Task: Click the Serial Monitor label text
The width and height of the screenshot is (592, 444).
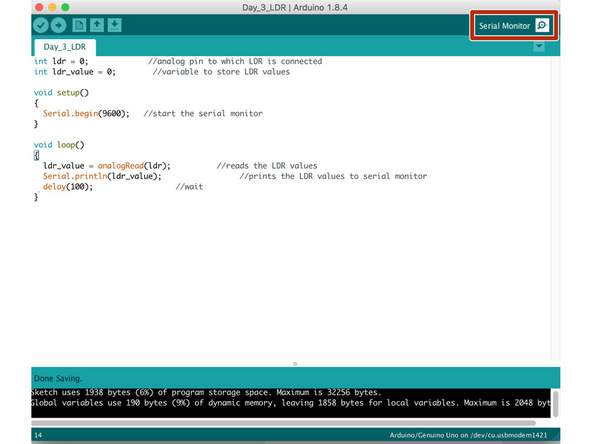Action: (x=504, y=26)
